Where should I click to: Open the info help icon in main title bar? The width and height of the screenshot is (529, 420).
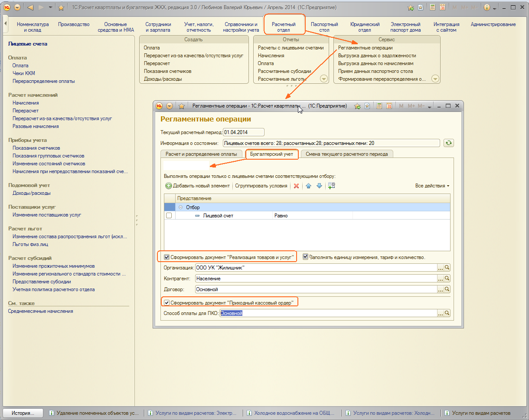coord(487,7)
